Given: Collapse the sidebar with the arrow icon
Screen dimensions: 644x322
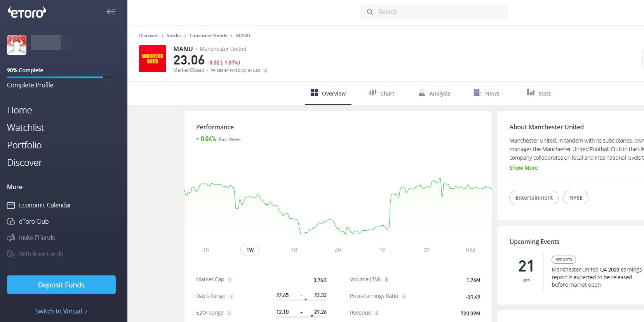Looking at the screenshot, I should 111,12.
